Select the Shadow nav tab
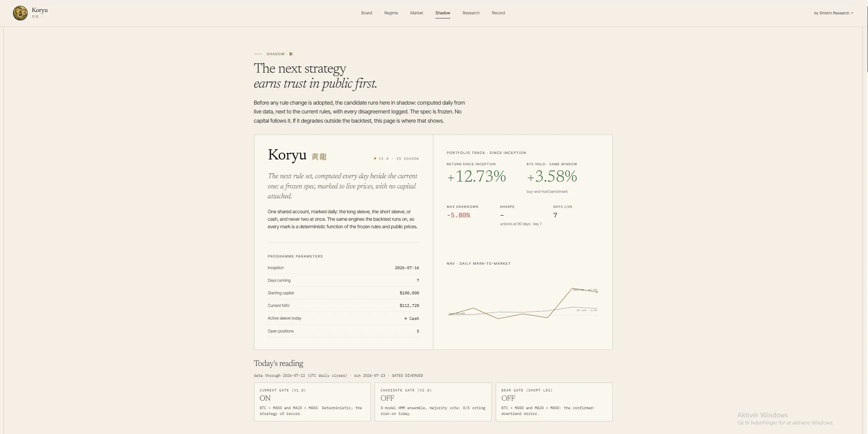The height and width of the screenshot is (434, 868). point(443,13)
